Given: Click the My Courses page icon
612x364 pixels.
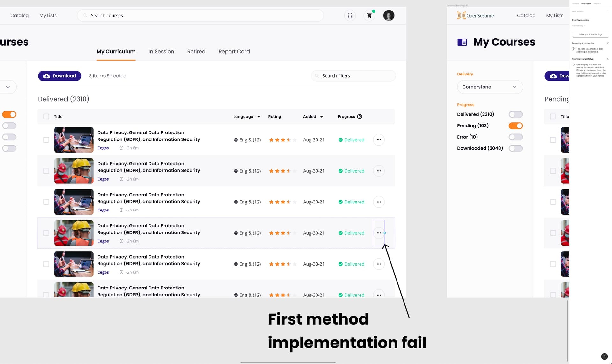Looking at the screenshot, I should pyautogui.click(x=463, y=42).
